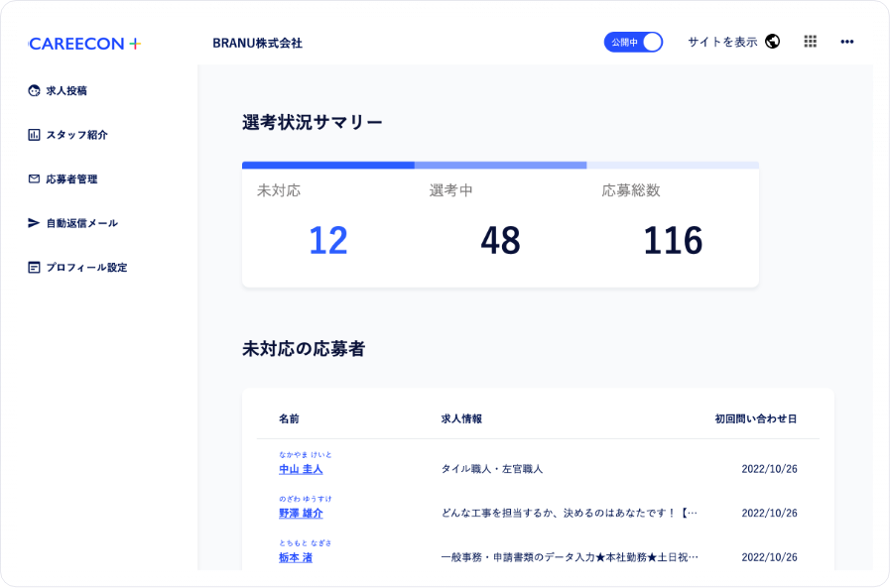Screen dimensions: 890x588
Task: Open applicant profile for 栃本 渚
Action: [x=295, y=557]
